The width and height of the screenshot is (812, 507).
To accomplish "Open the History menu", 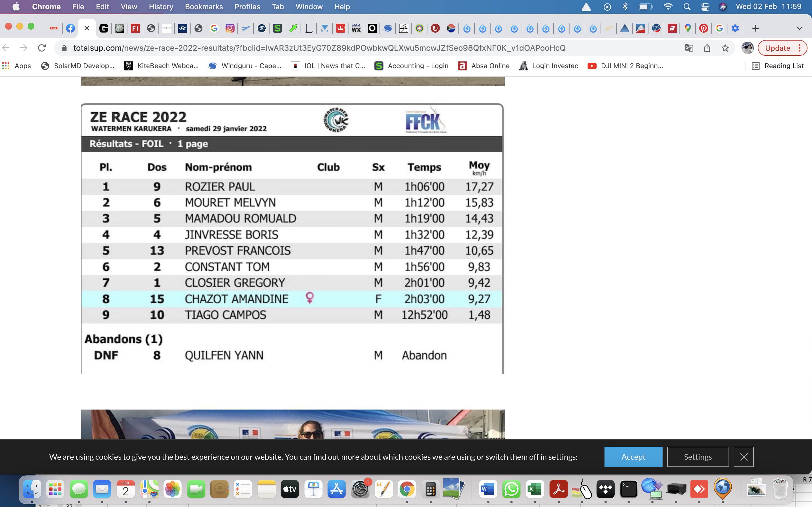I will point(161,7).
